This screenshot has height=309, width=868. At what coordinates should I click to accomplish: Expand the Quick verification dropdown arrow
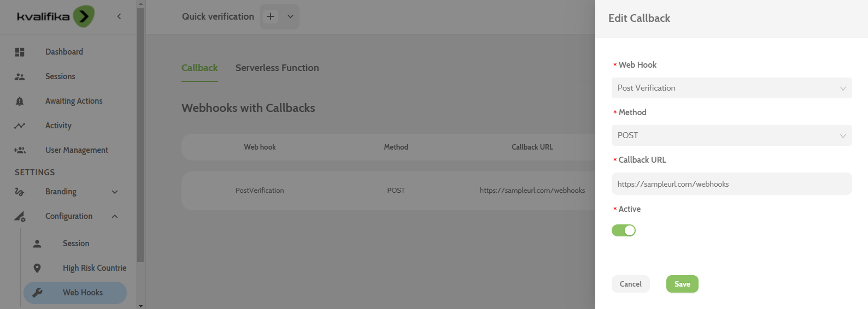pyautogui.click(x=290, y=16)
